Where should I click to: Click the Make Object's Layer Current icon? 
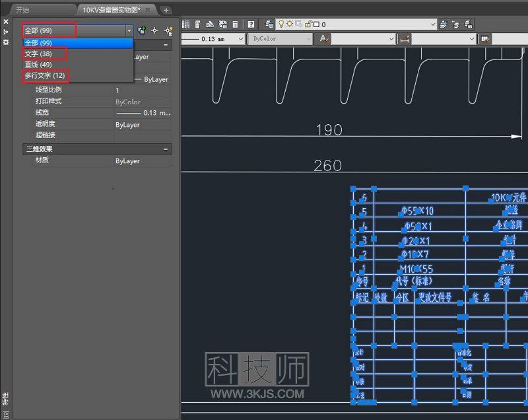[x=444, y=24]
